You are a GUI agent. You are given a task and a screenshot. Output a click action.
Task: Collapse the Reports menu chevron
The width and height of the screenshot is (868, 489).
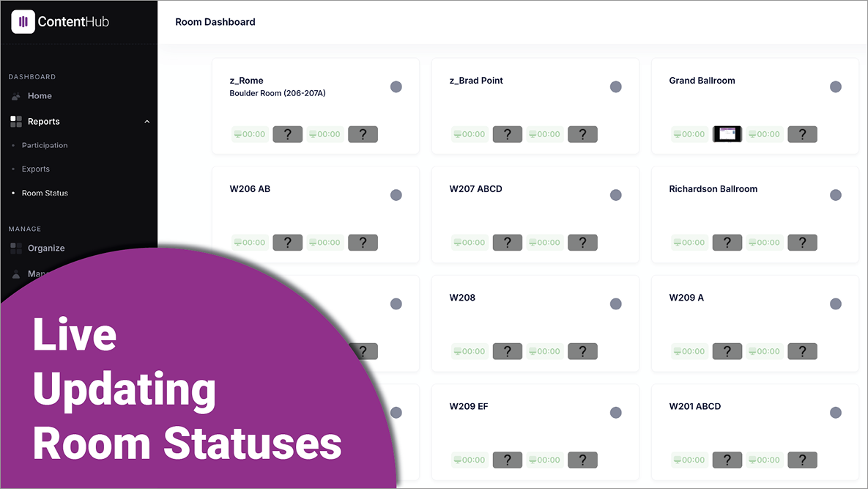(x=146, y=122)
